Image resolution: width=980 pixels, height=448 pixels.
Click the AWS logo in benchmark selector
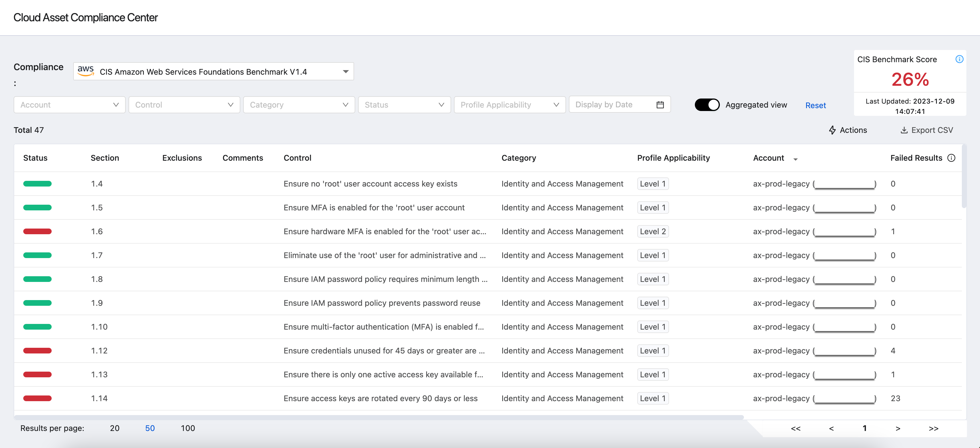86,71
